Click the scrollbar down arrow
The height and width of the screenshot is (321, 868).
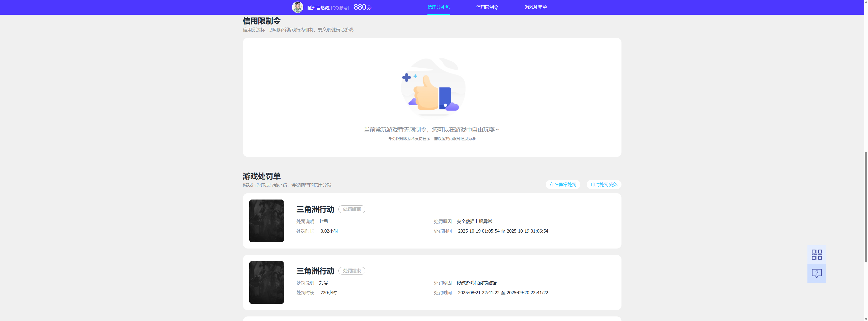click(866, 319)
